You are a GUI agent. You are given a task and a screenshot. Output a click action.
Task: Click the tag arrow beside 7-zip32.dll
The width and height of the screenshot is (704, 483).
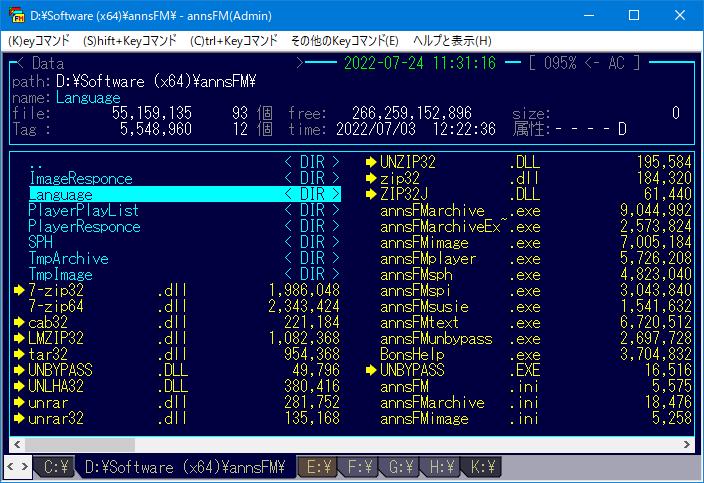click(x=18, y=290)
